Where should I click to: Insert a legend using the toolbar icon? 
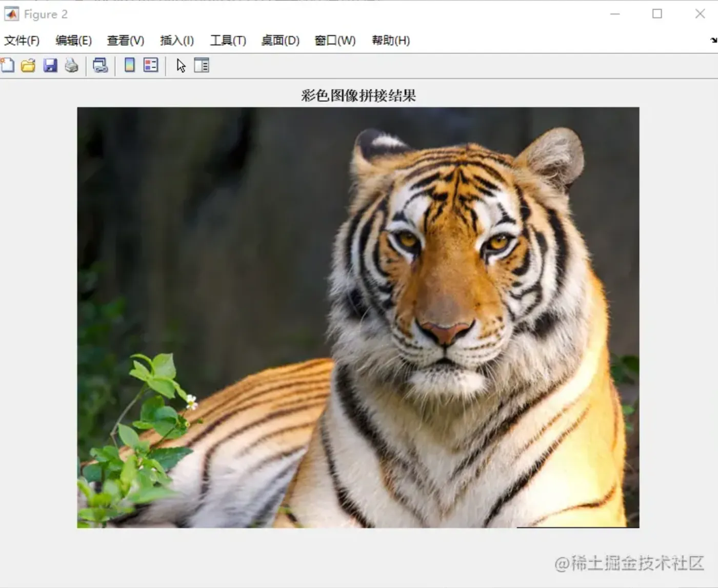(x=151, y=65)
